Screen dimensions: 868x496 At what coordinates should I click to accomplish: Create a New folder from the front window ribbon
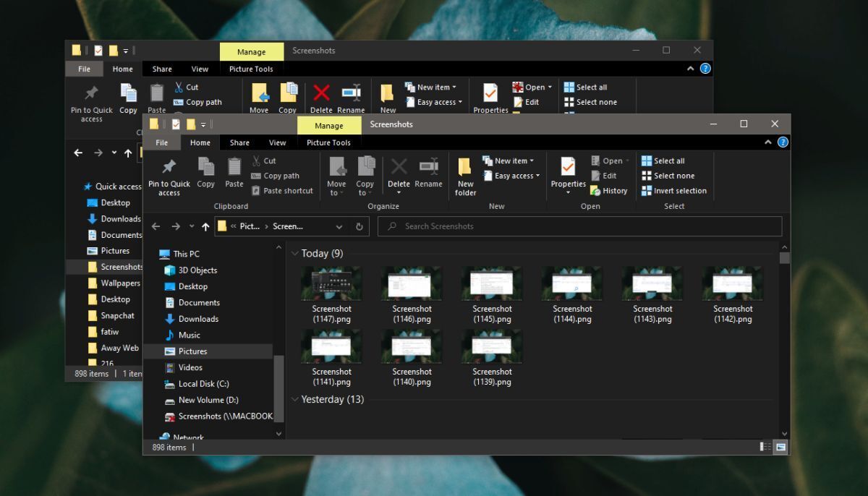coord(465,176)
